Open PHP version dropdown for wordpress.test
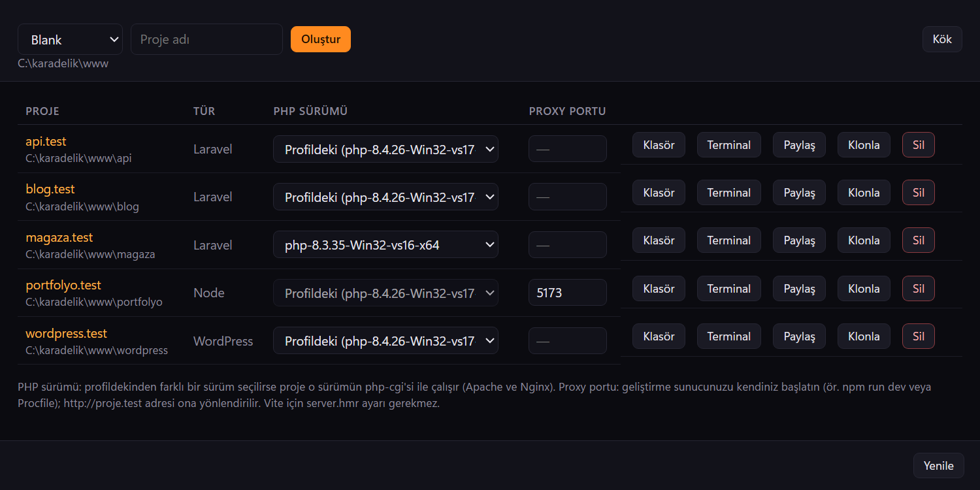980x490 pixels. tap(385, 341)
